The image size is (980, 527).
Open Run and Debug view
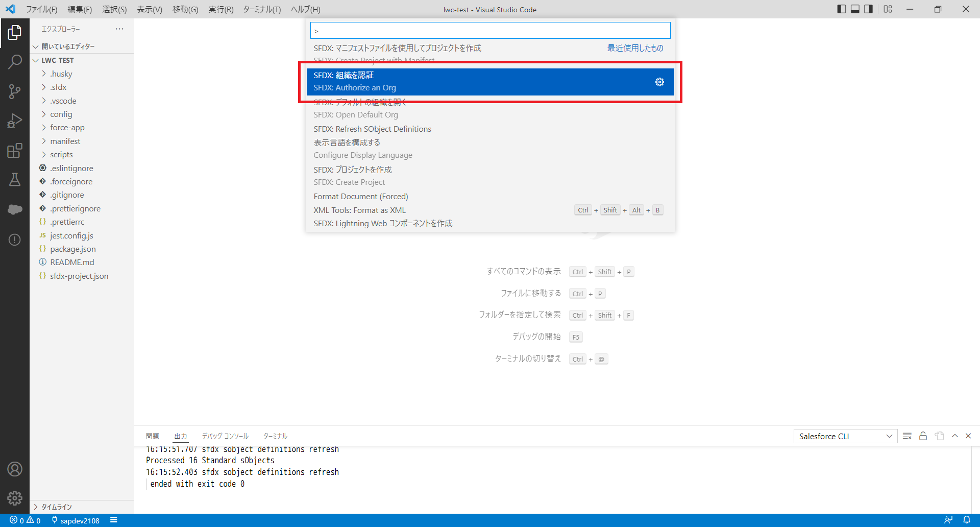coord(15,121)
